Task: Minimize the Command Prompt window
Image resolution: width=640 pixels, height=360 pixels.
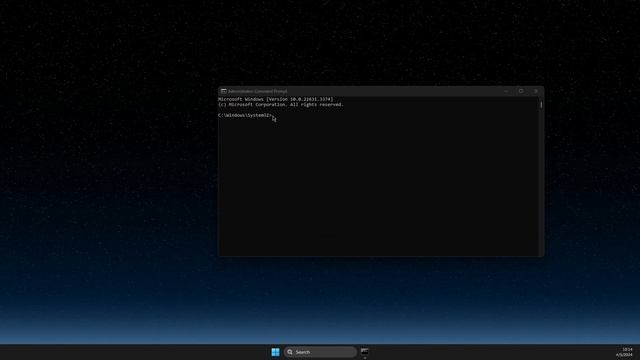Action: [506, 91]
